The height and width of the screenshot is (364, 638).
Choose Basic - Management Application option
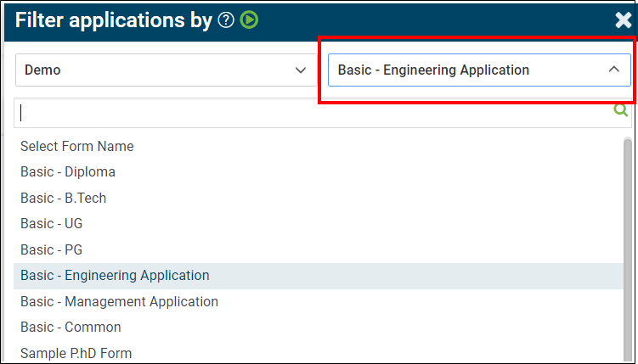119,301
